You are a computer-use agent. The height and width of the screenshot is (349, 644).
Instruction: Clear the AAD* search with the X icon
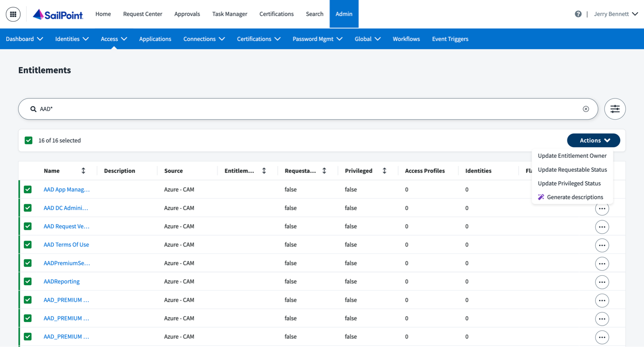pyautogui.click(x=586, y=109)
